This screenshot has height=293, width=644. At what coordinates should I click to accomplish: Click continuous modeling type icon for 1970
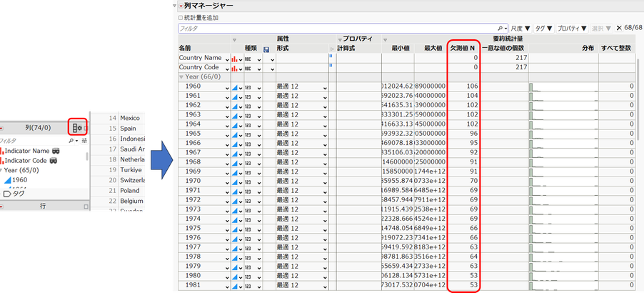236,182
